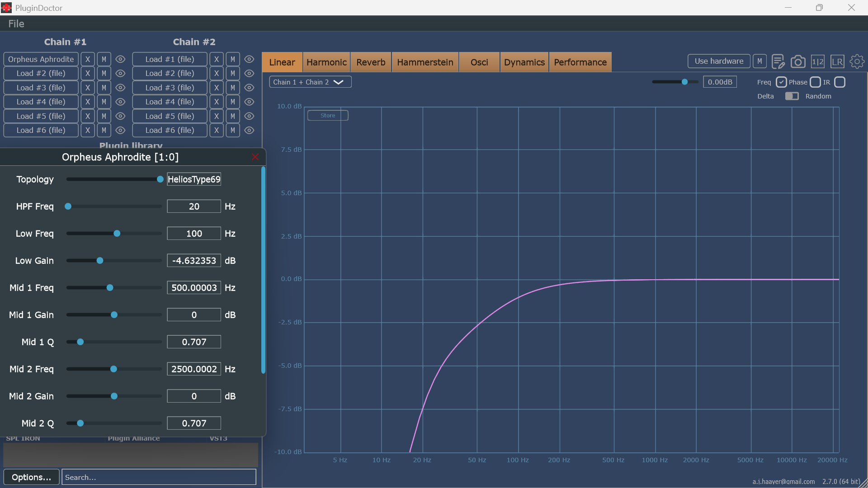868x488 pixels.
Task: Open the File menu
Action: tap(16, 24)
